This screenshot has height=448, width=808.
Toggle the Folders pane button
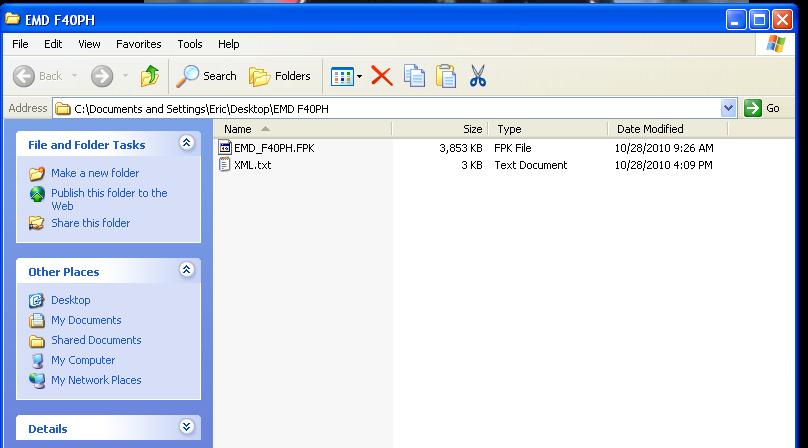(280, 76)
